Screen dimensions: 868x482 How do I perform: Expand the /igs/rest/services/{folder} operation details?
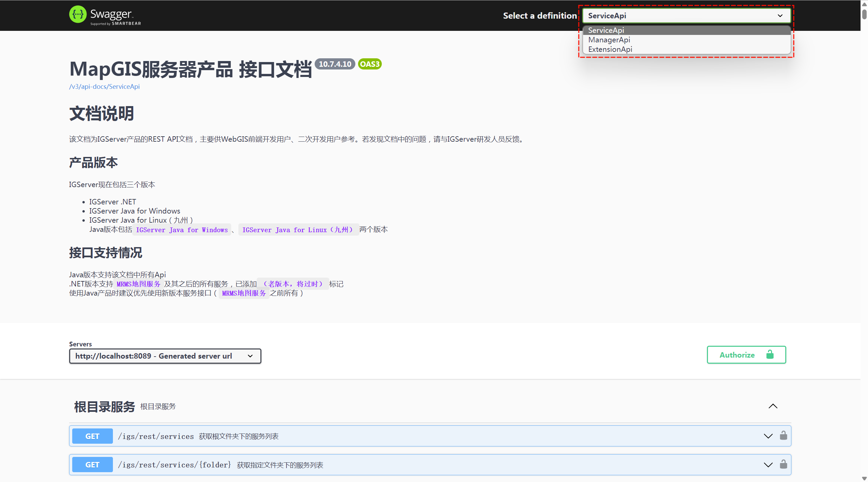[768, 464]
